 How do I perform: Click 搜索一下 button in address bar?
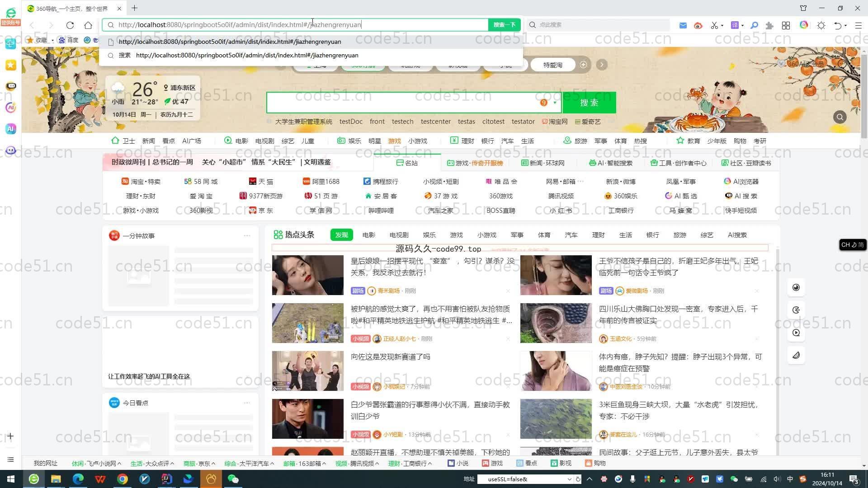tap(504, 25)
